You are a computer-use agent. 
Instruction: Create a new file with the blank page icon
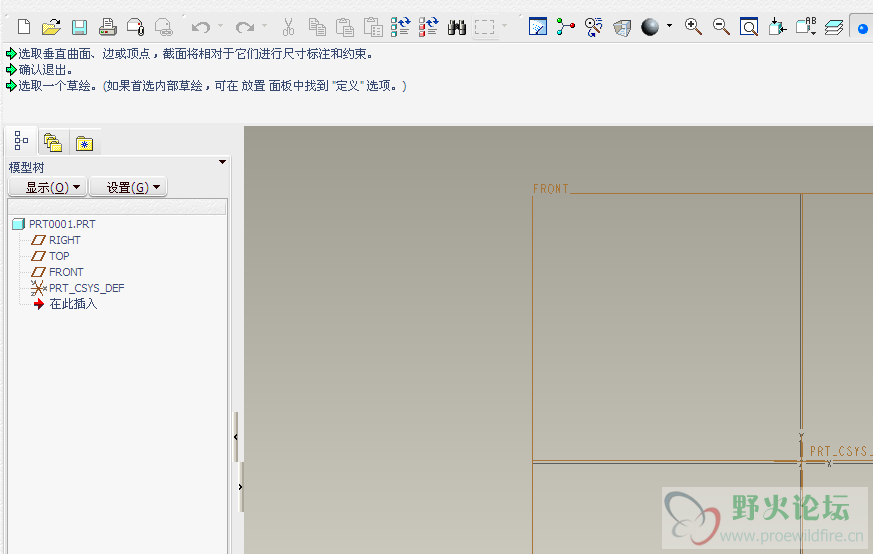(x=23, y=27)
